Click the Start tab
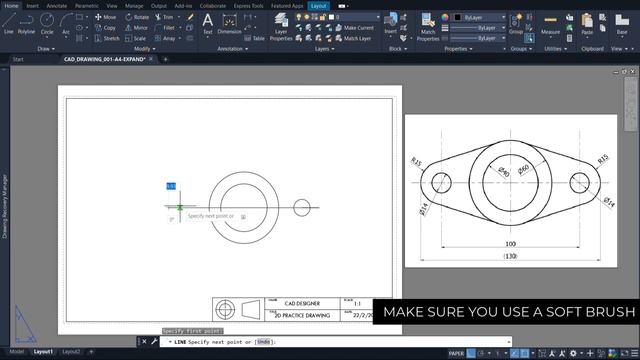 18,60
